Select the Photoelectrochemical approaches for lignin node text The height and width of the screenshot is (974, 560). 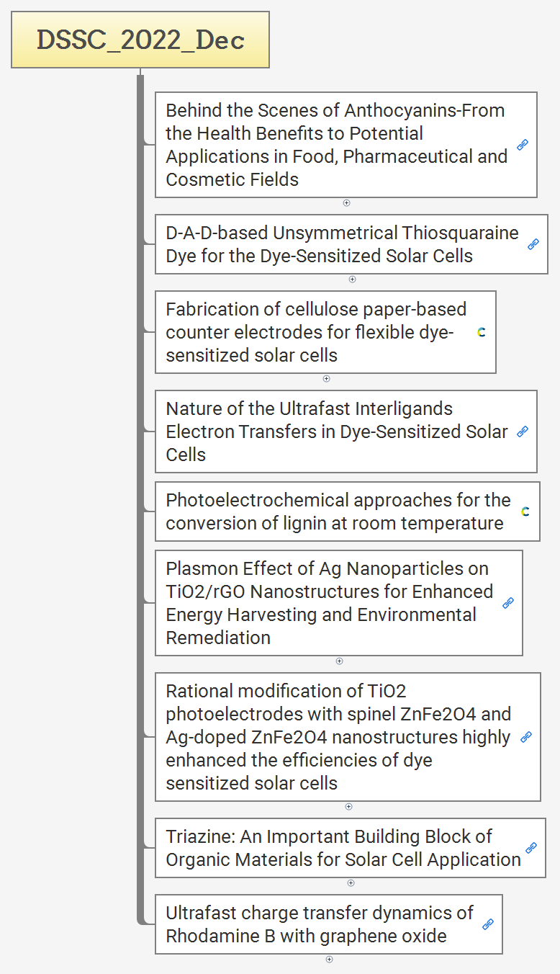pos(338,511)
